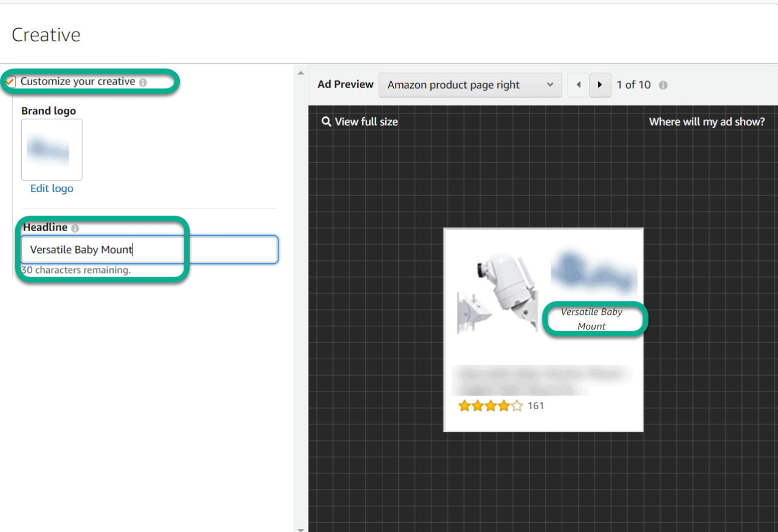
Task: Toggle the Customize your creative checkbox
Action: pyautogui.click(x=10, y=81)
